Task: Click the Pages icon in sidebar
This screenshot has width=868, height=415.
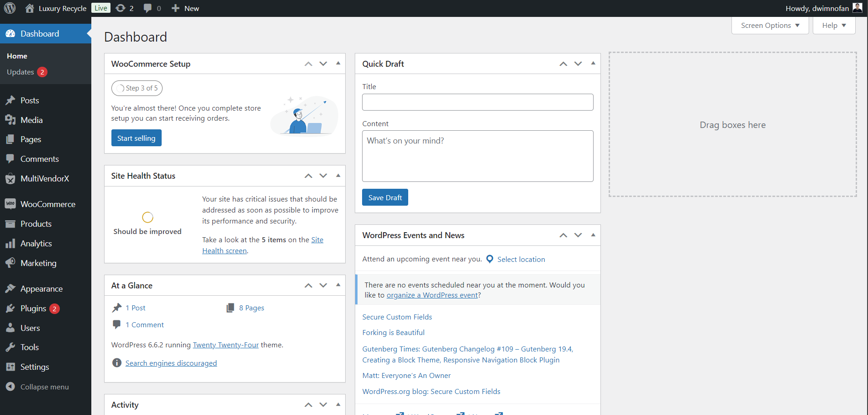Action: click(11, 139)
